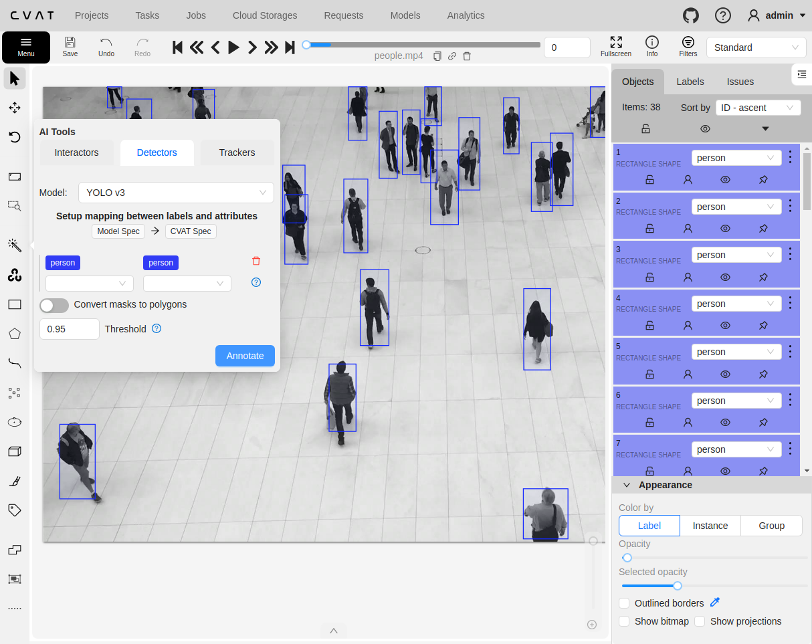This screenshot has height=644, width=812.
Task: Click the rotate image clockwise icon
Action: pos(14,137)
